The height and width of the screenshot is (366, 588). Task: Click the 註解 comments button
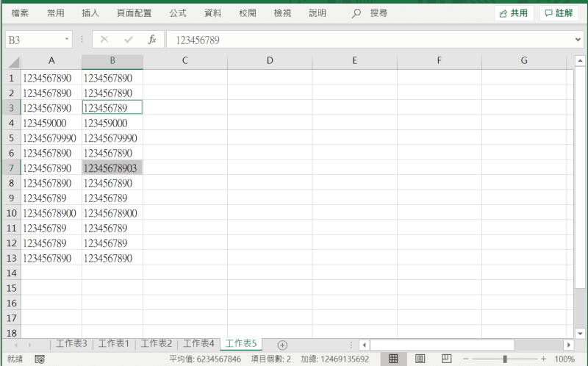559,13
